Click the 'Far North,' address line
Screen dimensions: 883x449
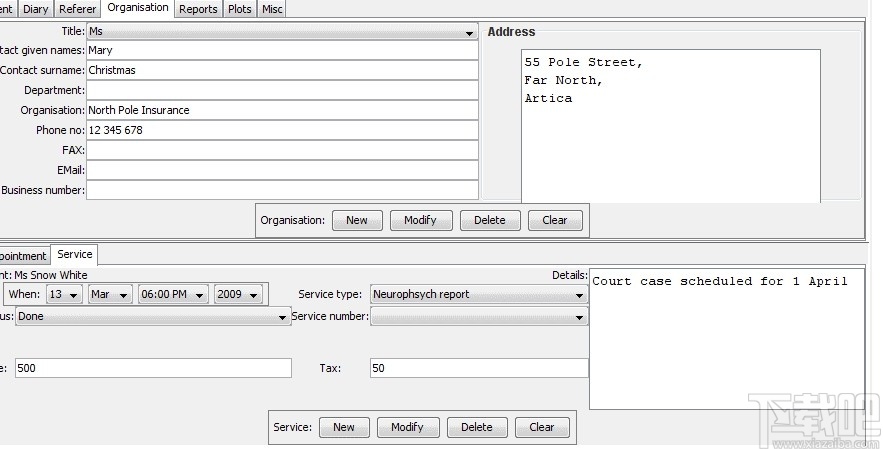pos(563,81)
